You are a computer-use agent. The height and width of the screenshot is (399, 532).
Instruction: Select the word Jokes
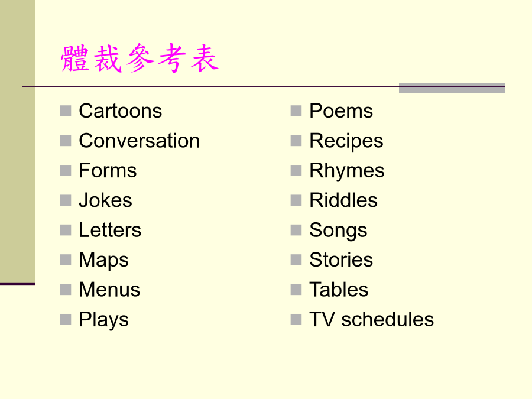click(x=106, y=200)
